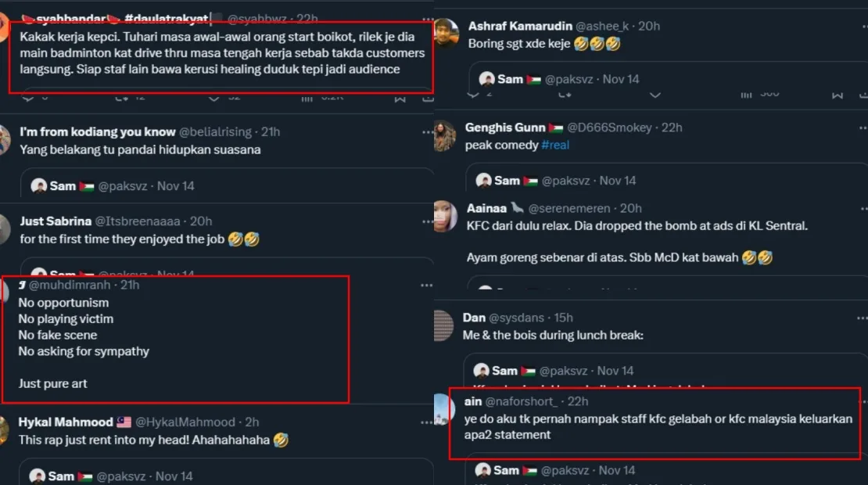Open Genghis Gunn's profile avatar
868x485 pixels.
444,135
